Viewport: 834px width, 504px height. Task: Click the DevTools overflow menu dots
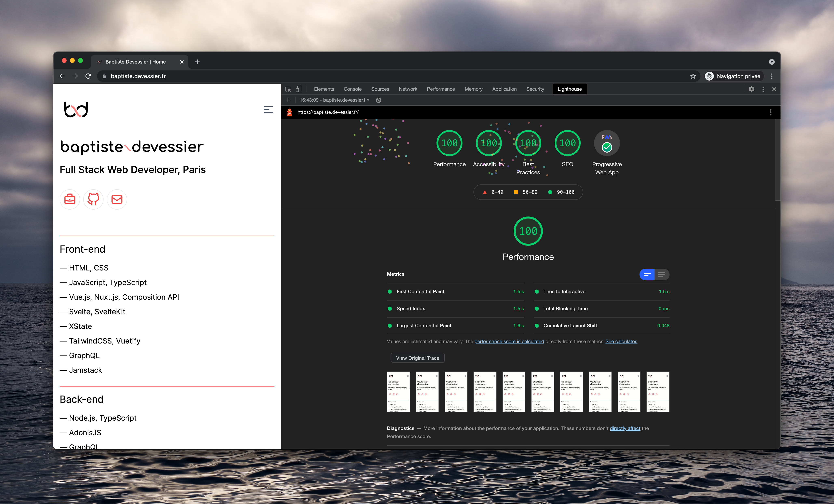763,89
